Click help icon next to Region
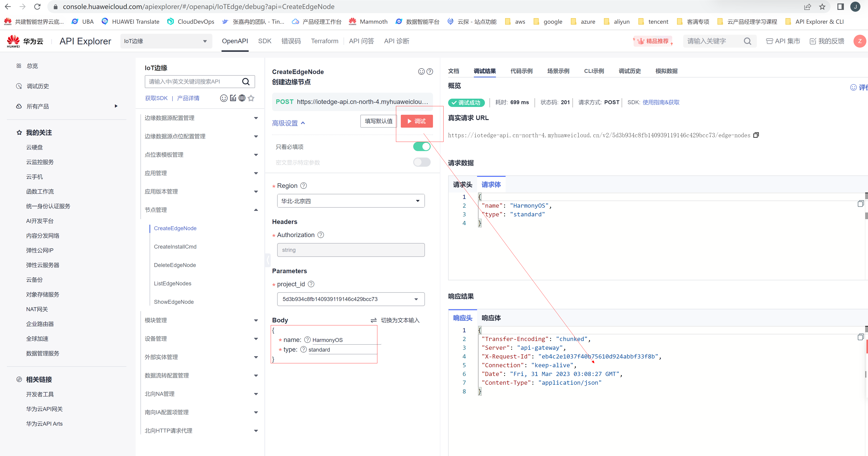The height and width of the screenshot is (456, 868). click(x=303, y=186)
